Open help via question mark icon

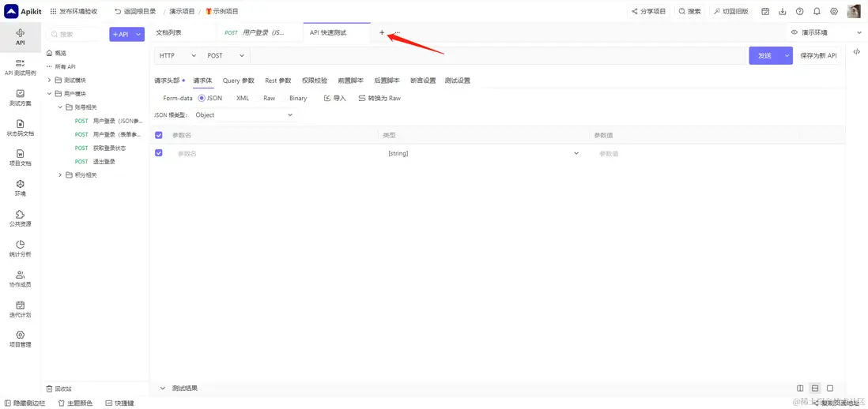799,11
